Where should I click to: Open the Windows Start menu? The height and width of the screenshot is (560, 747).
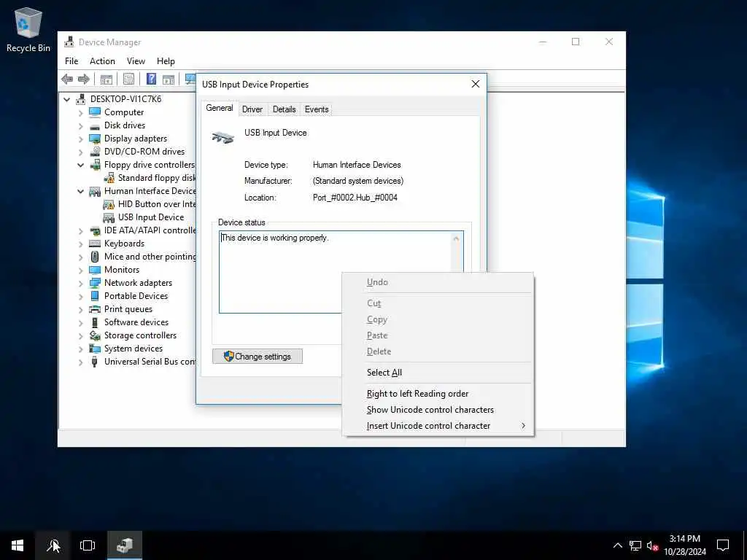click(x=18, y=545)
